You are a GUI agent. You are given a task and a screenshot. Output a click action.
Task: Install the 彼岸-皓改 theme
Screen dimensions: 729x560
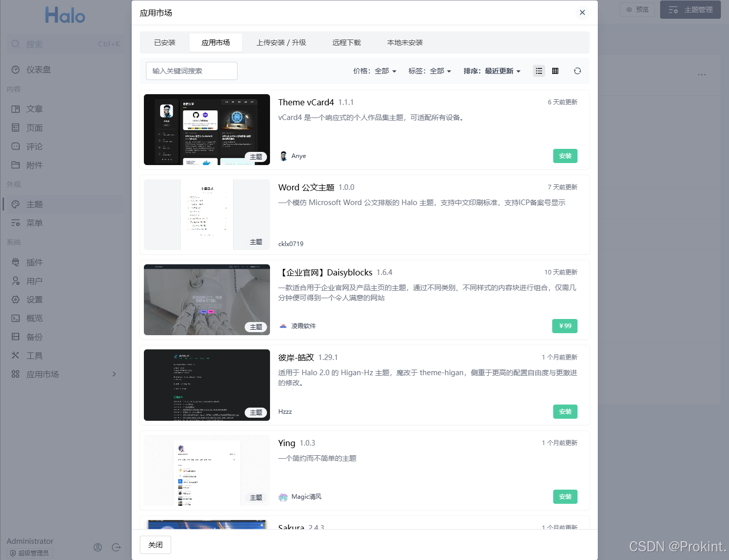coord(565,412)
